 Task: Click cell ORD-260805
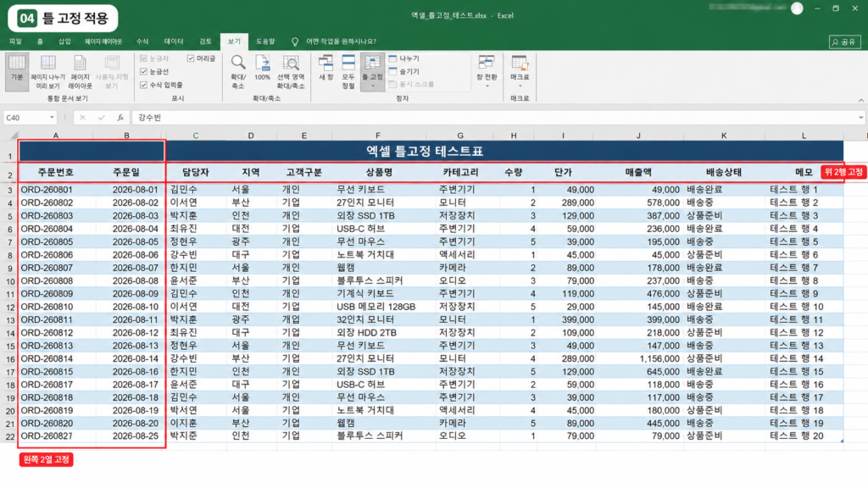(x=55, y=241)
